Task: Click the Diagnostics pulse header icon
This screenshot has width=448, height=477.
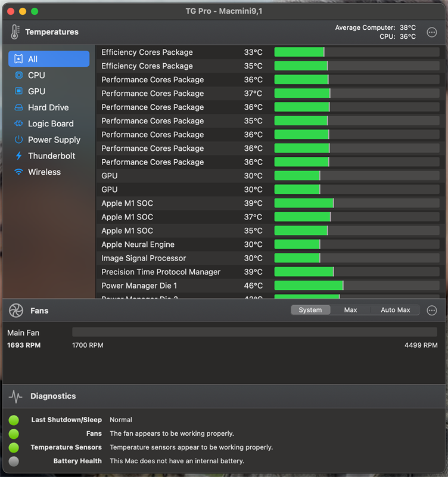Action: tap(15, 396)
